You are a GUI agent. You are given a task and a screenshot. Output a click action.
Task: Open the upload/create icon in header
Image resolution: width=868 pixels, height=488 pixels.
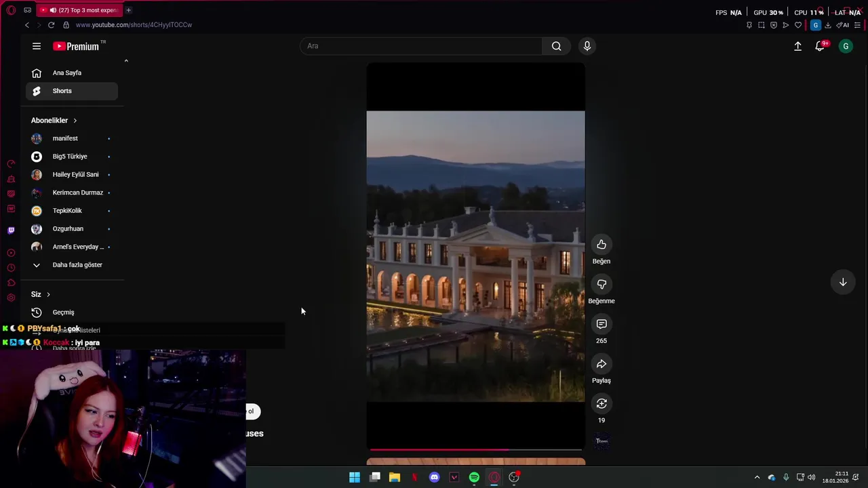[x=798, y=46]
